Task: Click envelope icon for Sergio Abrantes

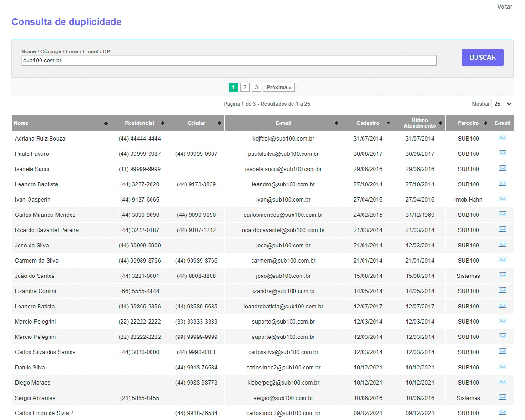Action: (x=502, y=398)
